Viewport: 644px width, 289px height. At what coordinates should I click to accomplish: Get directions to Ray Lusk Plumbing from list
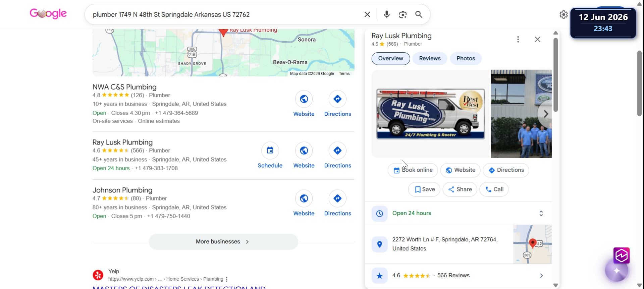coord(337,151)
